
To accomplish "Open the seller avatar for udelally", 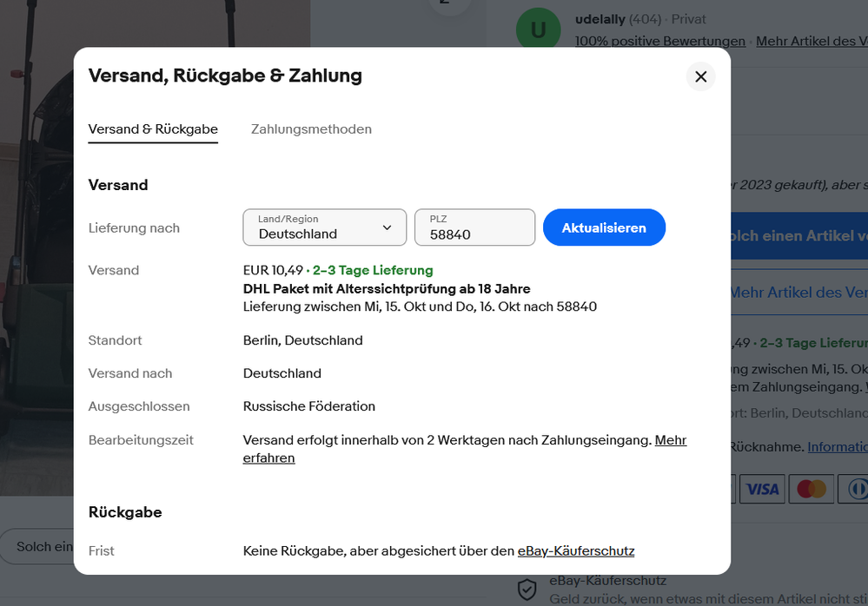I will click(x=538, y=29).
